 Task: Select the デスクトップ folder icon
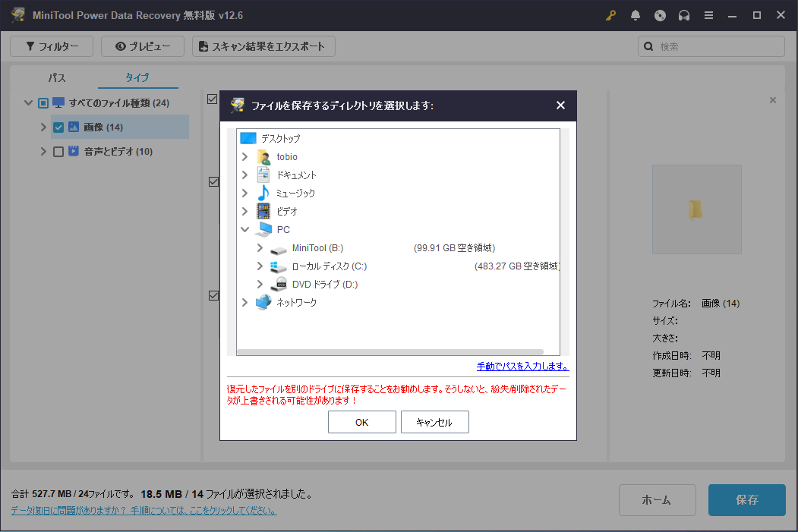(x=248, y=138)
